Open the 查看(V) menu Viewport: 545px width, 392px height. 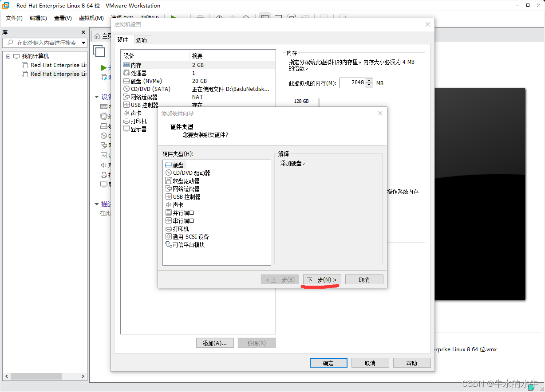point(63,18)
